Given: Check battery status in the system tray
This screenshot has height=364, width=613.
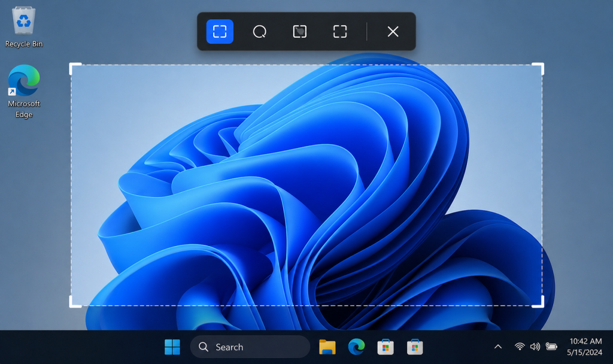Looking at the screenshot, I should pos(551,346).
